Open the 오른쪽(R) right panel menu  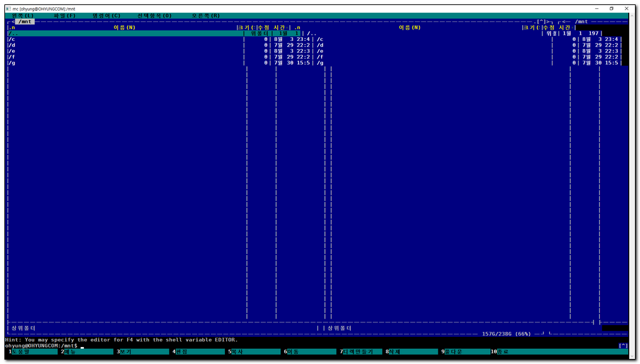[x=205, y=15]
